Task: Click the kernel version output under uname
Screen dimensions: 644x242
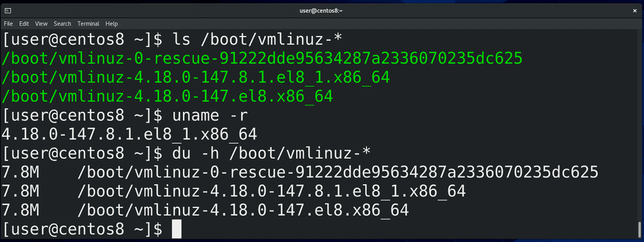Action: [130, 134]
